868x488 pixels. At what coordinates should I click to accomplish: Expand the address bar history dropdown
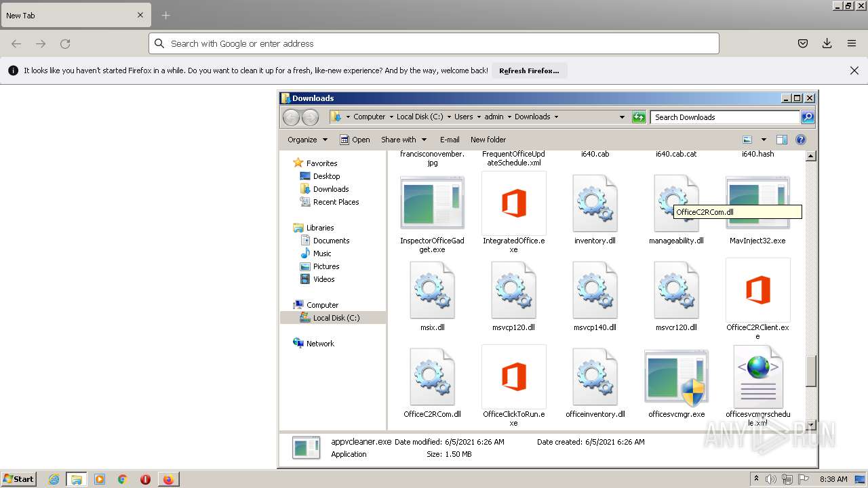click(x=622, y=117)
